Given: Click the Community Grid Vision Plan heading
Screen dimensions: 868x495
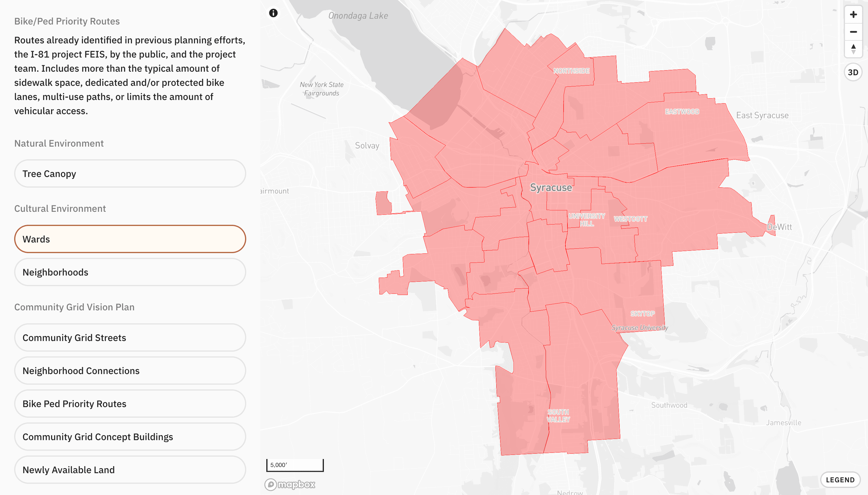Looking at the screenshot, I should pos(74,307).
